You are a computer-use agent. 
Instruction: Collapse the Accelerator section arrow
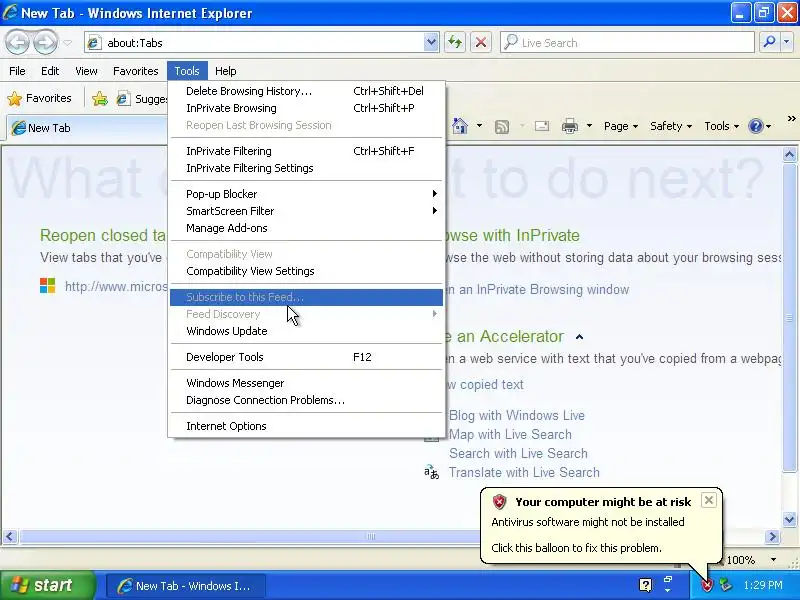[579, 337]
